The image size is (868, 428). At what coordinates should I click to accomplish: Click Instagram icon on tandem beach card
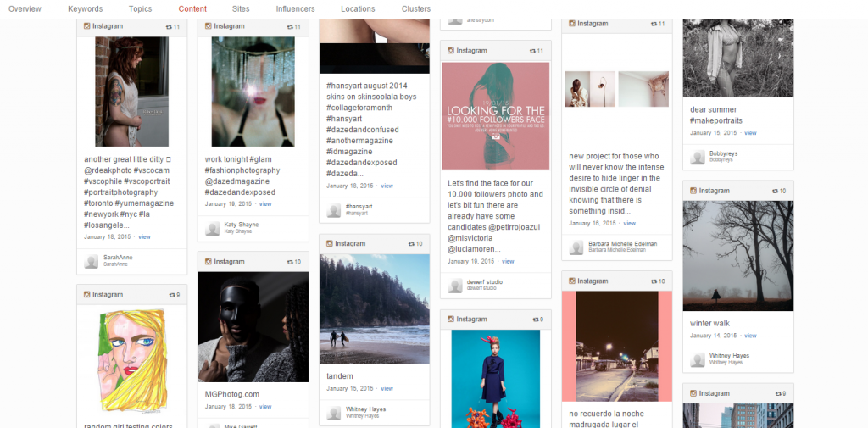click(x=327, y=243)
